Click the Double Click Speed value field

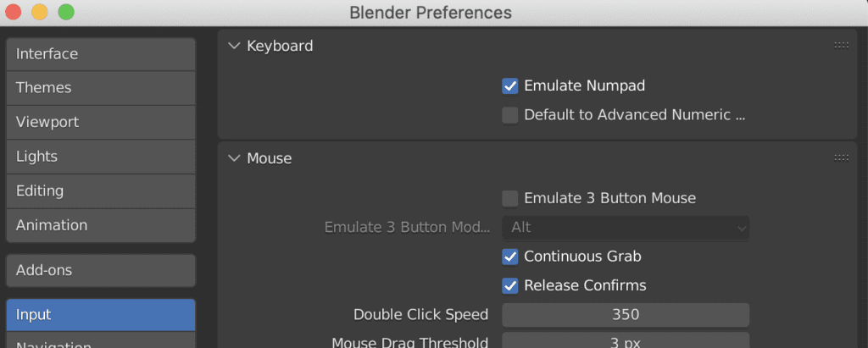tap(626, 315)
